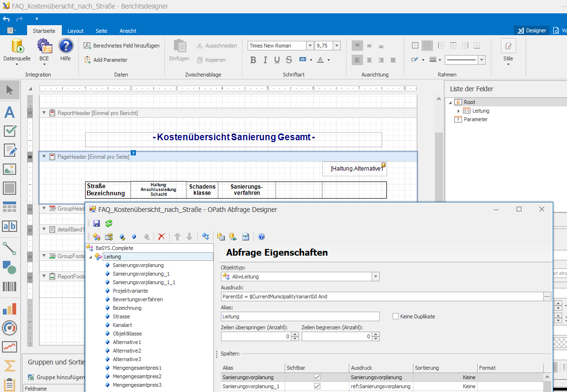Switch to the Layout ribbon tab
Viewport: 567px width, 392px height.
76,31
